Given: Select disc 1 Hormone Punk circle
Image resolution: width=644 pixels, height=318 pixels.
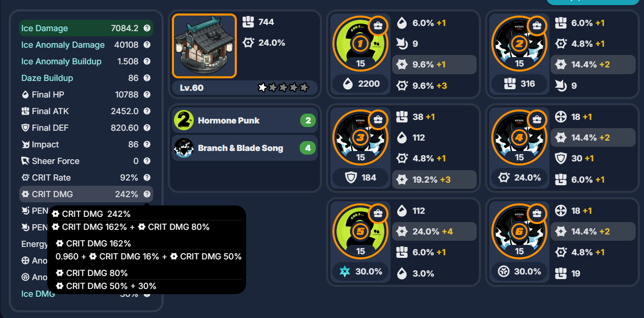Looking at the screenshot, I should click(360, 45).
